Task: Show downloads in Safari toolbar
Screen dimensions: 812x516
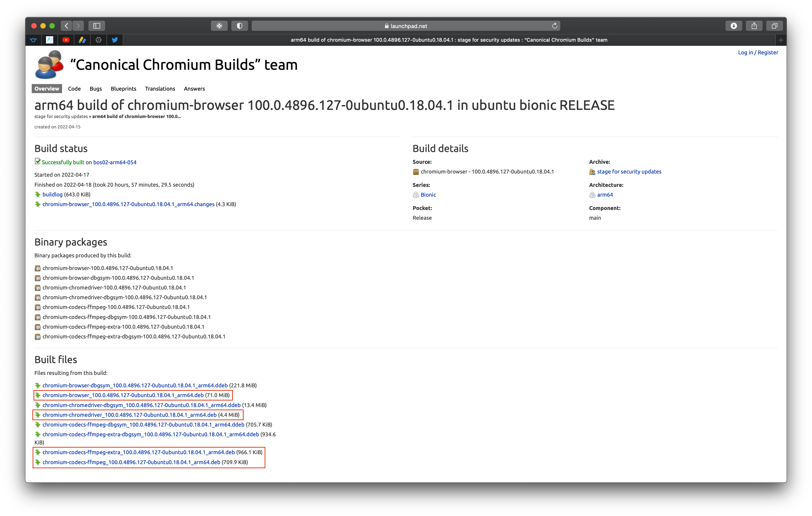Action: pyautogui.click(x=733, y=26)
